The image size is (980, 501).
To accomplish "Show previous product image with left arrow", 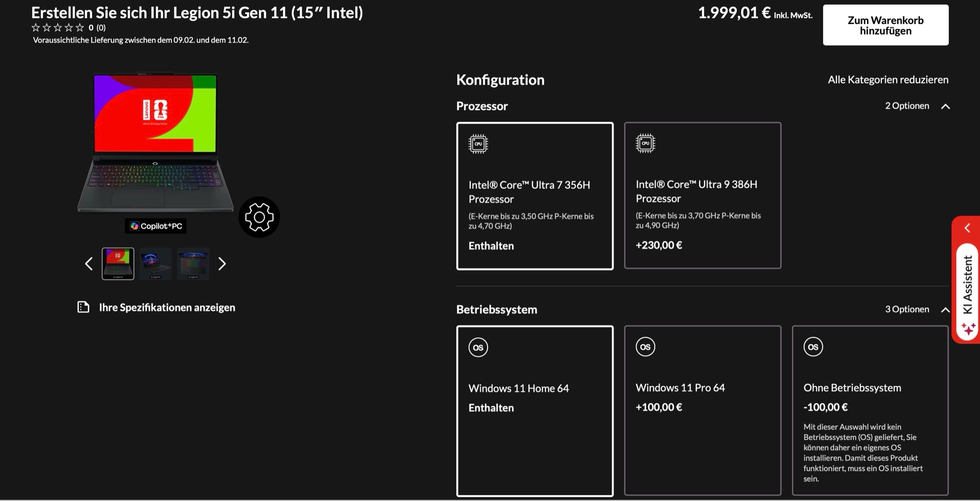I will 89,264.
